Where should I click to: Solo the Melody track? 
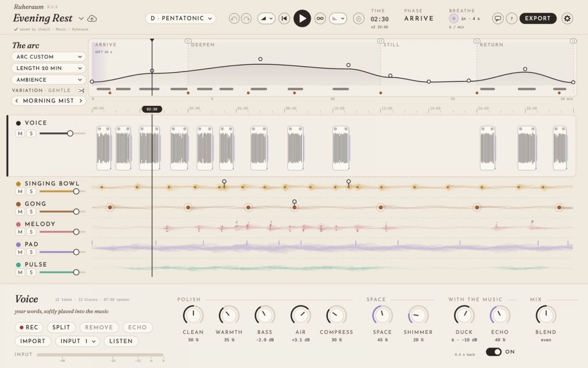click(x=31, y=232)
